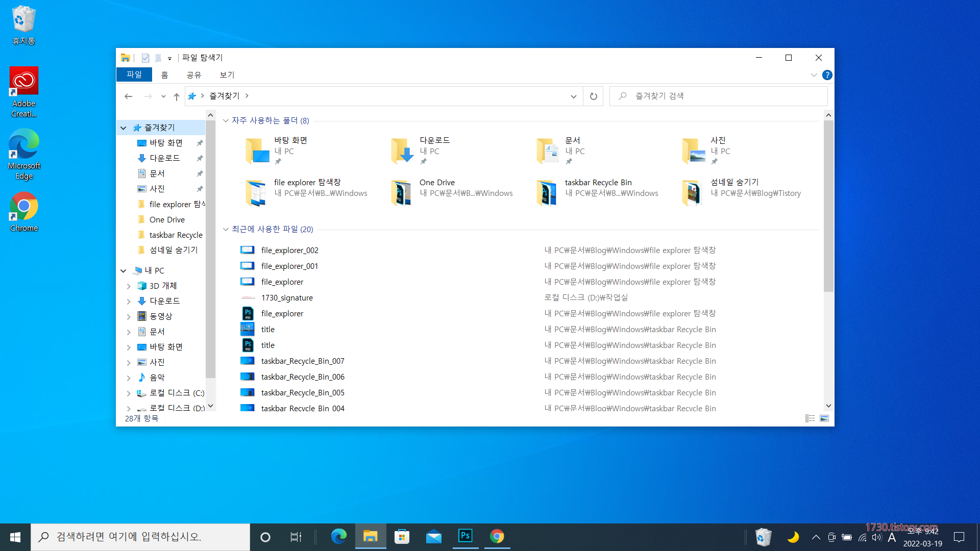Image resolution: width=980 pixels, height=551 pixels.
Task: Collapse the 자주 사용하는 폴더 section
Action: (226, 121)
